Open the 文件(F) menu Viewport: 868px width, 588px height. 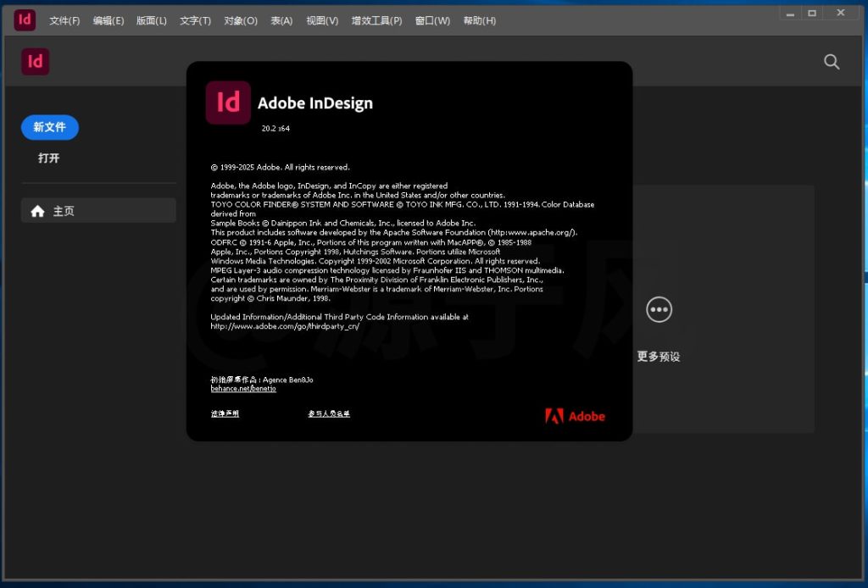pyautogui.click(x=64, y=20)
